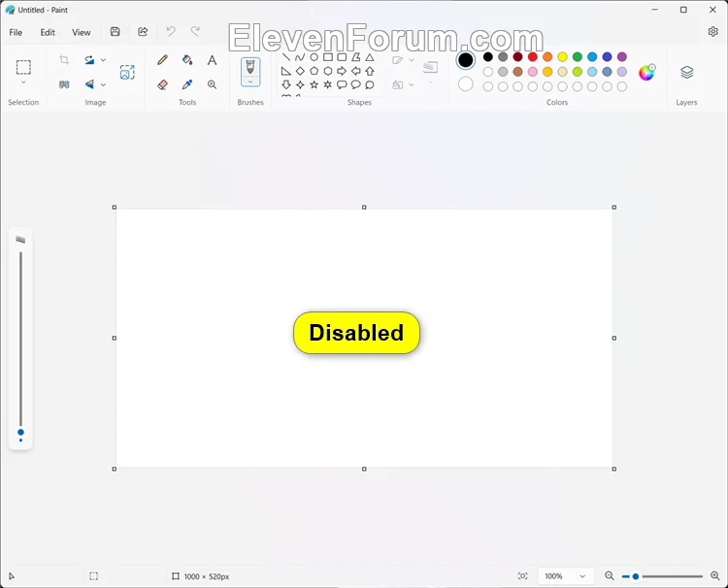
Task: Pick the yellow color swatch
Action: [x=562, y=56]
